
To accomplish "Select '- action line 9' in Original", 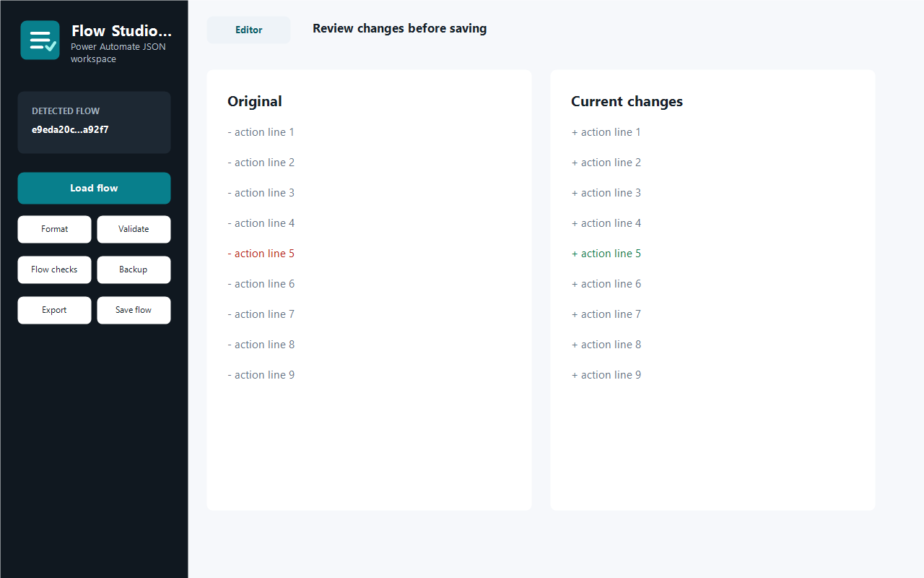I will (261, 375).
